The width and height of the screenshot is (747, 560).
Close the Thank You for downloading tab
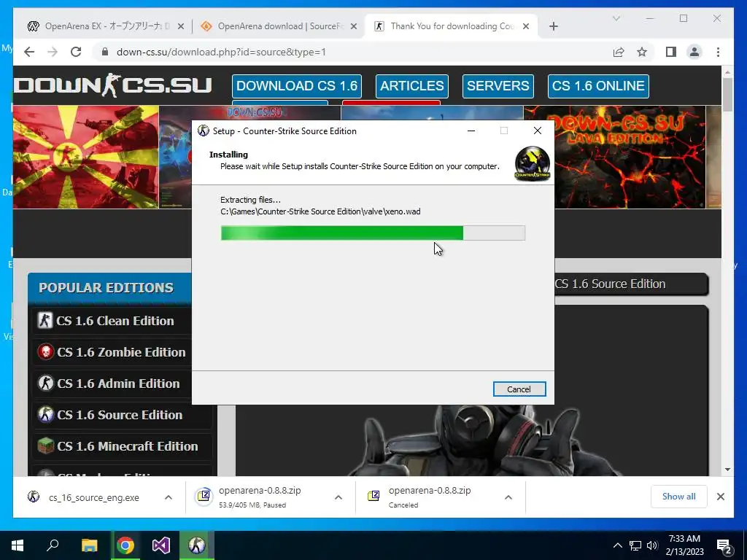tap(526, 27)
